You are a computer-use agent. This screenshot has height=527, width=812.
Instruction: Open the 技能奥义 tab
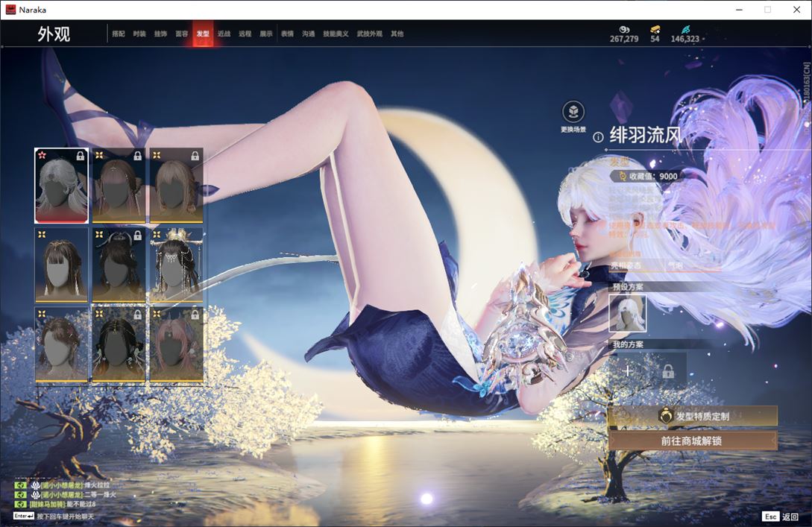click(x=336, y=34)
